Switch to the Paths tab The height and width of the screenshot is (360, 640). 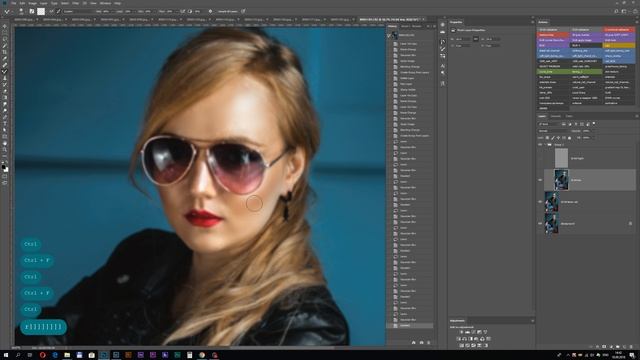pos(569,116)
